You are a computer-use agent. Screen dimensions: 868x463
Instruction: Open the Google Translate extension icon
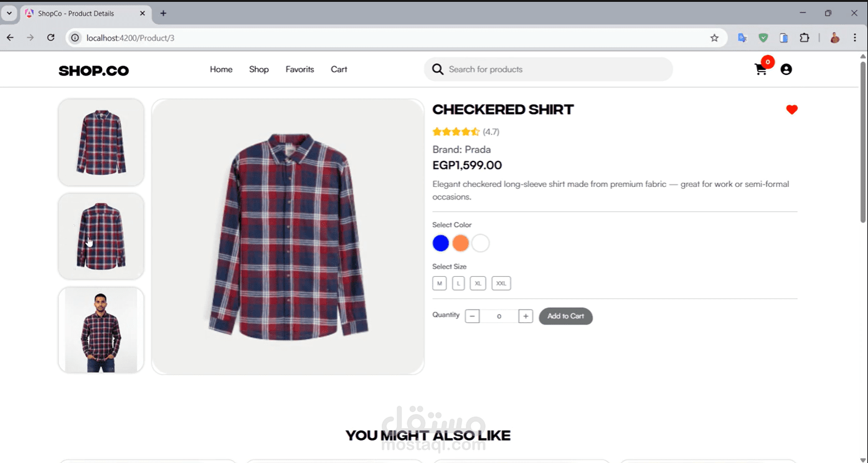[742, 38]
